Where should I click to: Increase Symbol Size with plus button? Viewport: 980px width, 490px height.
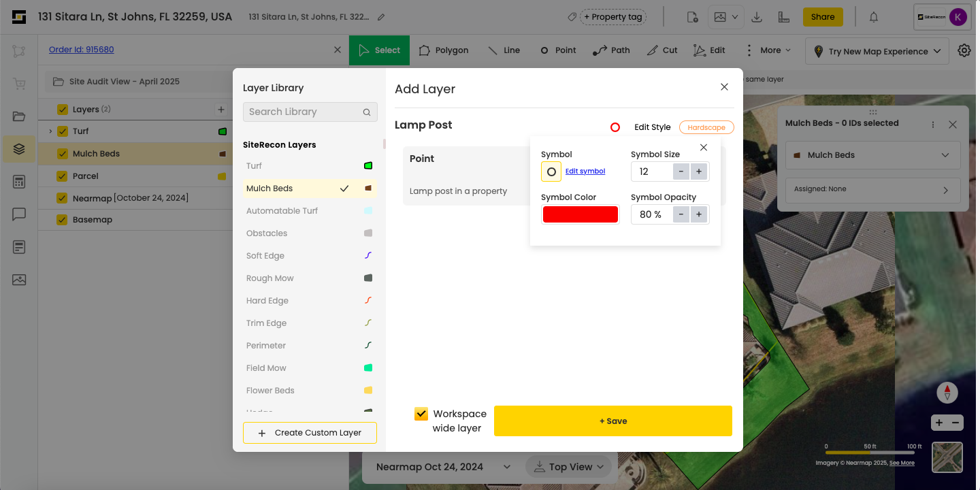[x=699, y=171]
